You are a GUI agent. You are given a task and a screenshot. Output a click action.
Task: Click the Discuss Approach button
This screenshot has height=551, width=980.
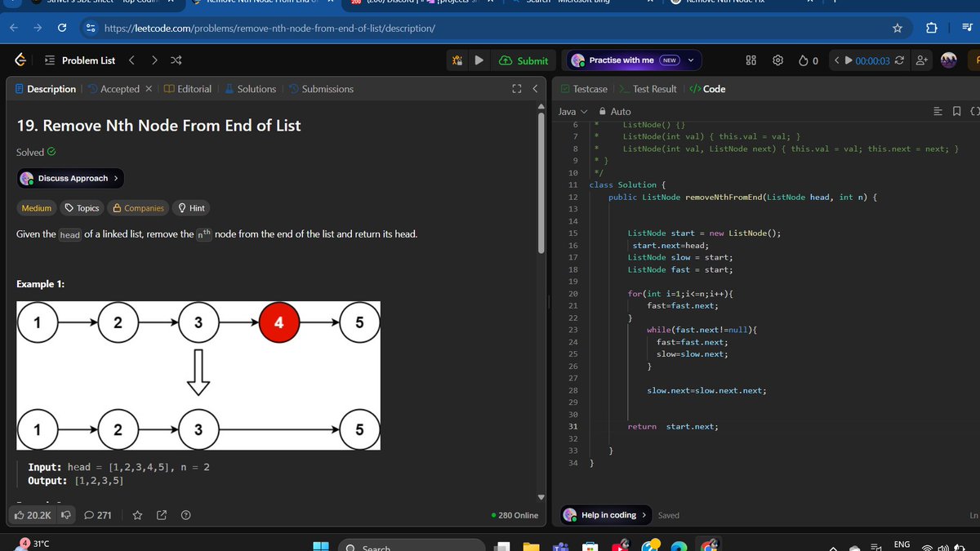(x=70, y=178)
